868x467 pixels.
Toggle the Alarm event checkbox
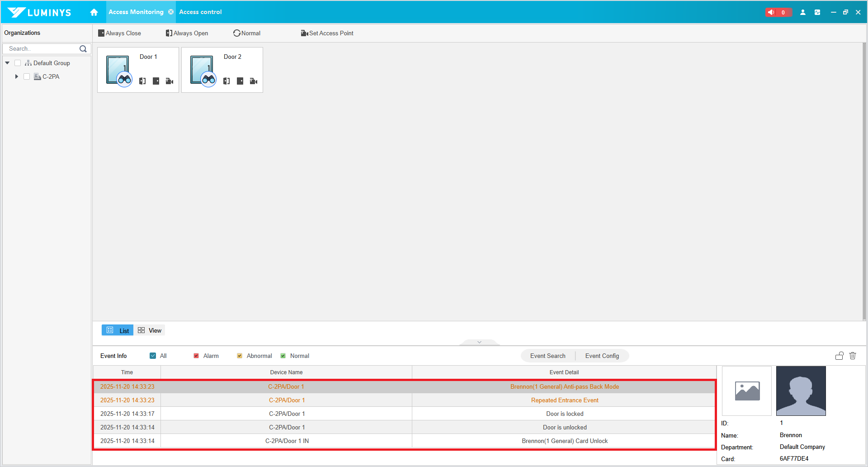point(196,356)
